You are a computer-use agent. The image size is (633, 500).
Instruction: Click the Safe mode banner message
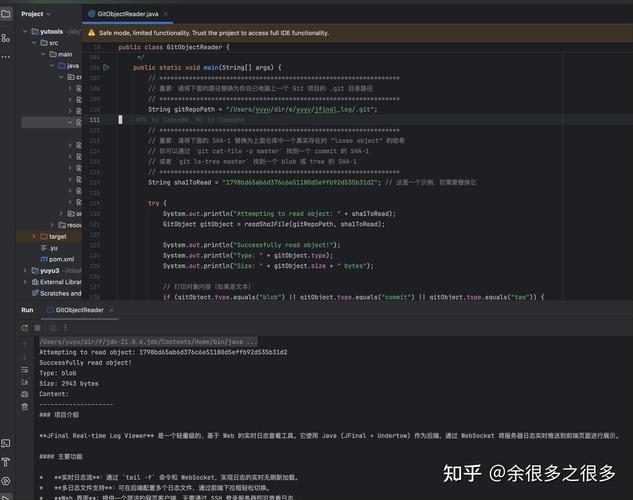point(214,33)
